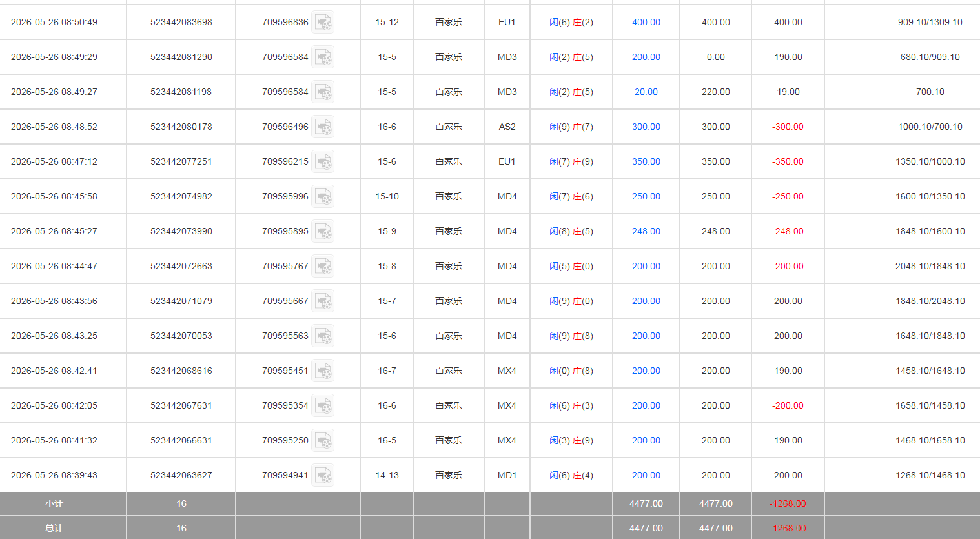
Task: Click the timestamp 2026-05-26 08:44:47
Action: coord(54,266)
